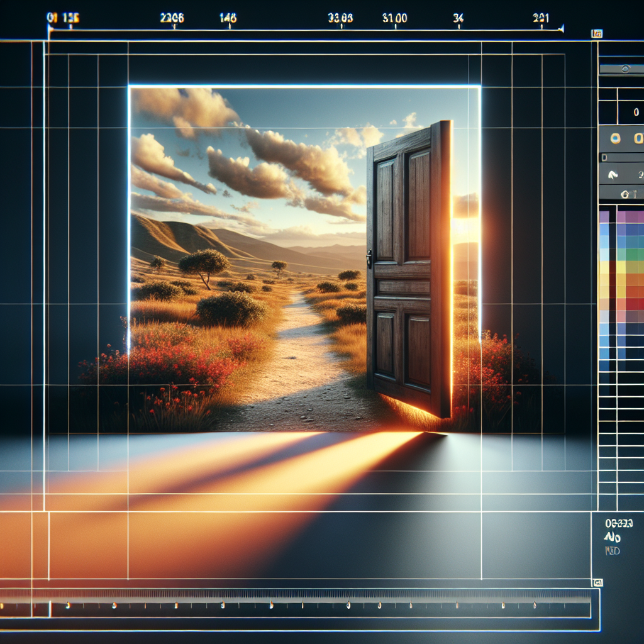Click the 3100 marker on the top ruler
The width and height of the screenshot is (644, 644).
(394, 18)
